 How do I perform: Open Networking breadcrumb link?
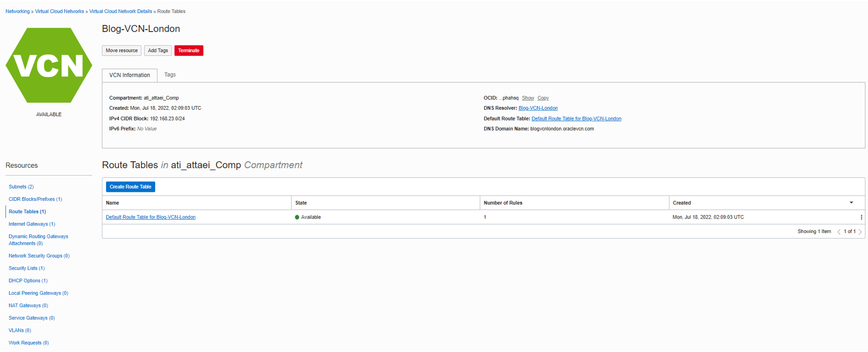point(18,11)
